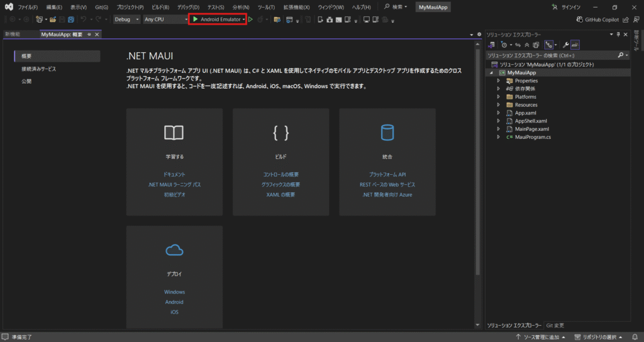Screen dimensions: 644x342
Task: Expand the MainPage.xaml node
Action: (x=499, y=129)
